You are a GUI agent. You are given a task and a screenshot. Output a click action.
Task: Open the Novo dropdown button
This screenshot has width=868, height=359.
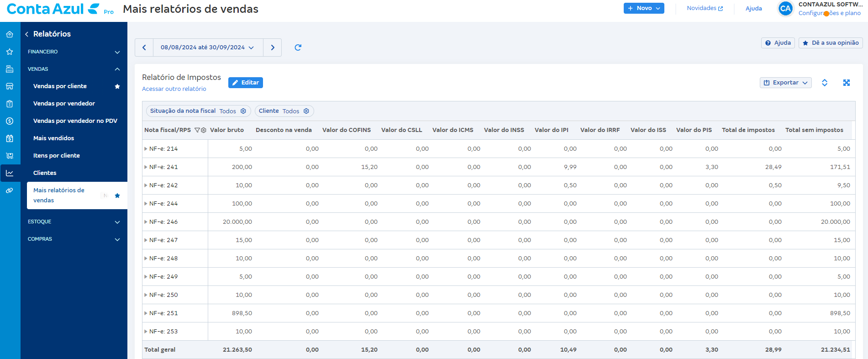tap(644, 8)
